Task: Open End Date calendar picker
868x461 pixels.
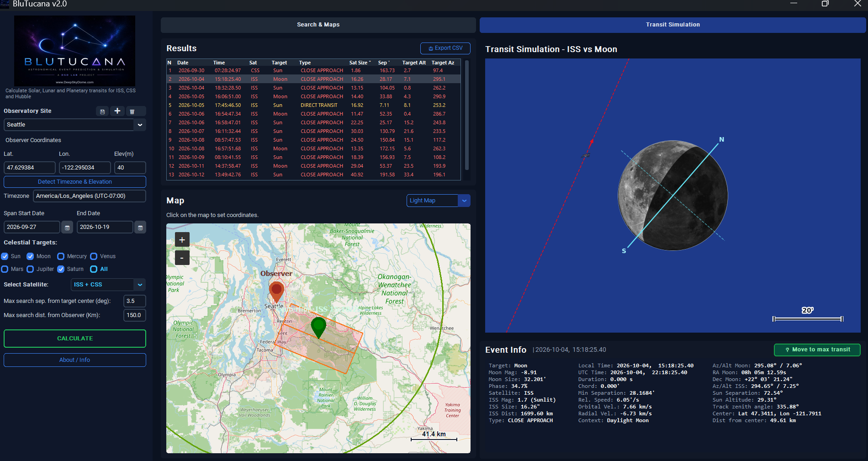Action: point(140,227)
